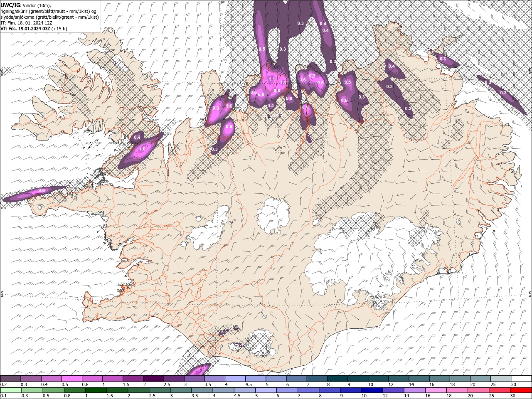Select the violet 12 rain scale swatch

(393, 390)
